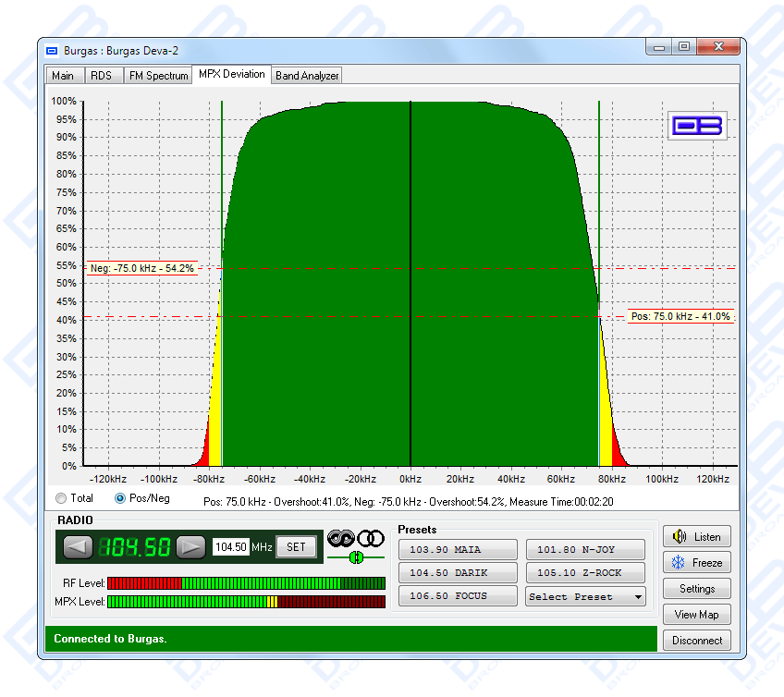Screen dimensions: 784x697
Task: Open the View Map window
Action: 697,615
